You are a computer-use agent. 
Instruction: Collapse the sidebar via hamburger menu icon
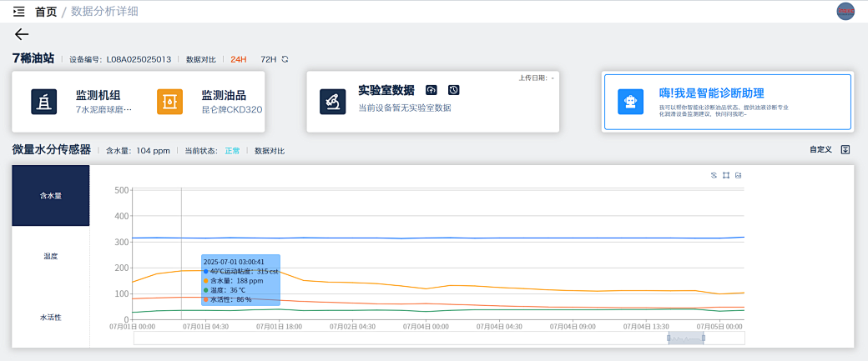19,12
